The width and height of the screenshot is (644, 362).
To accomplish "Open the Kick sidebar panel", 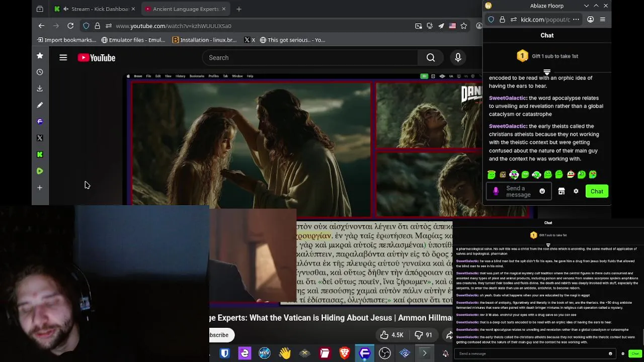I will pyautogui.click(x=40, y=154).
